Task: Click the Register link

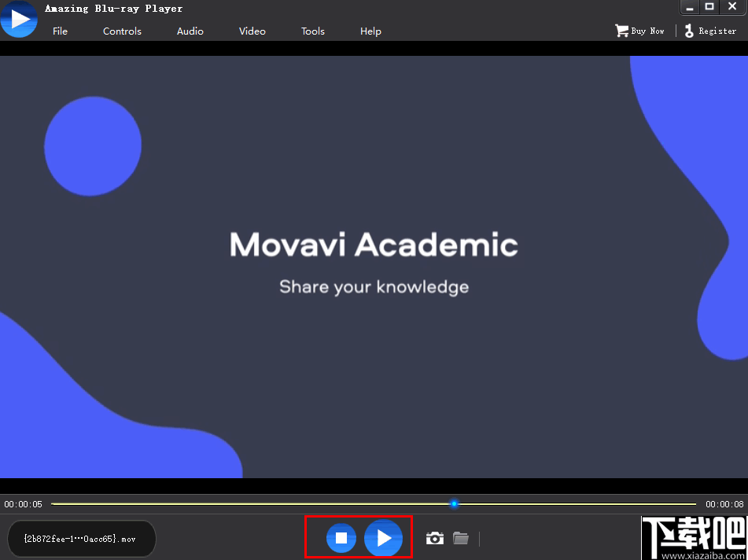Action: (717, 31)
